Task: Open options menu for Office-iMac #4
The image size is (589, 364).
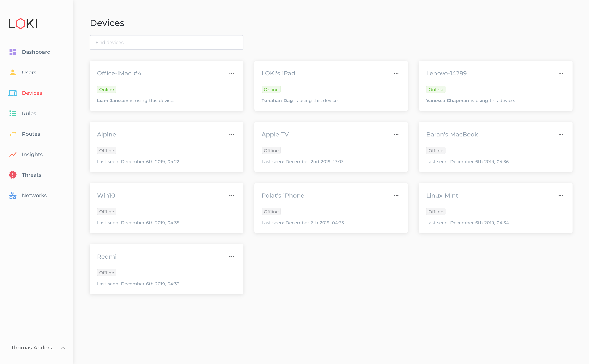Action: (232, 73)
